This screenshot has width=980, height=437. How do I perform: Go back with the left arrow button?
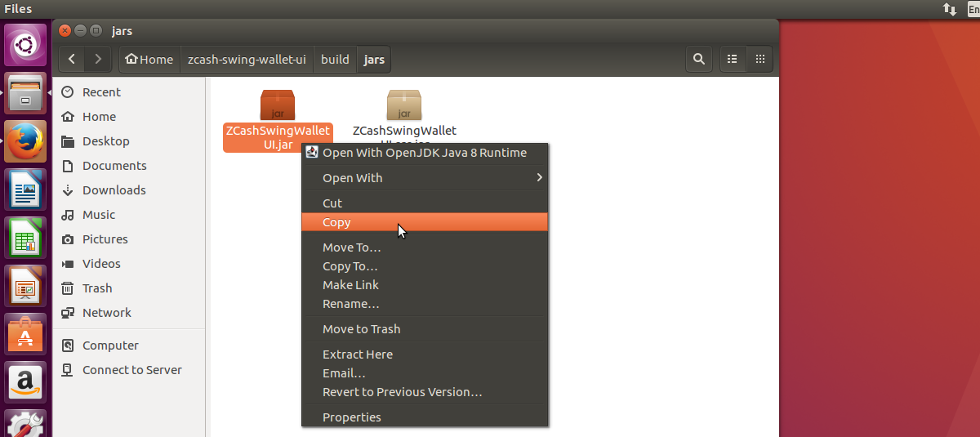click(73, 59)
